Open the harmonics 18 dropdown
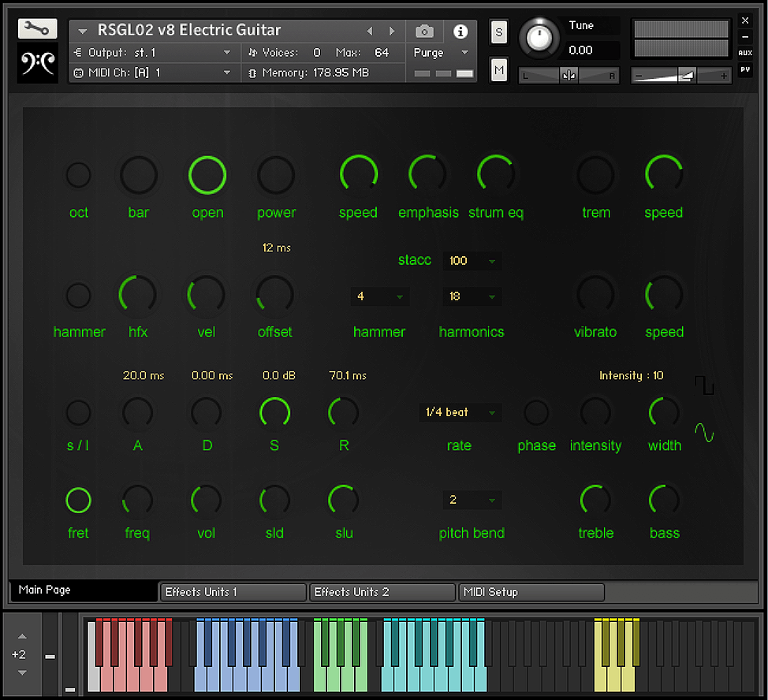Viewport: 768px width, 700px height. (x=472, y=296)
